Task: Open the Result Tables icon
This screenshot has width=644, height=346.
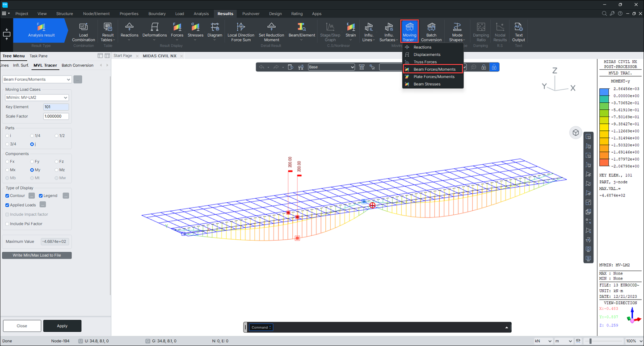Action: 107,32
